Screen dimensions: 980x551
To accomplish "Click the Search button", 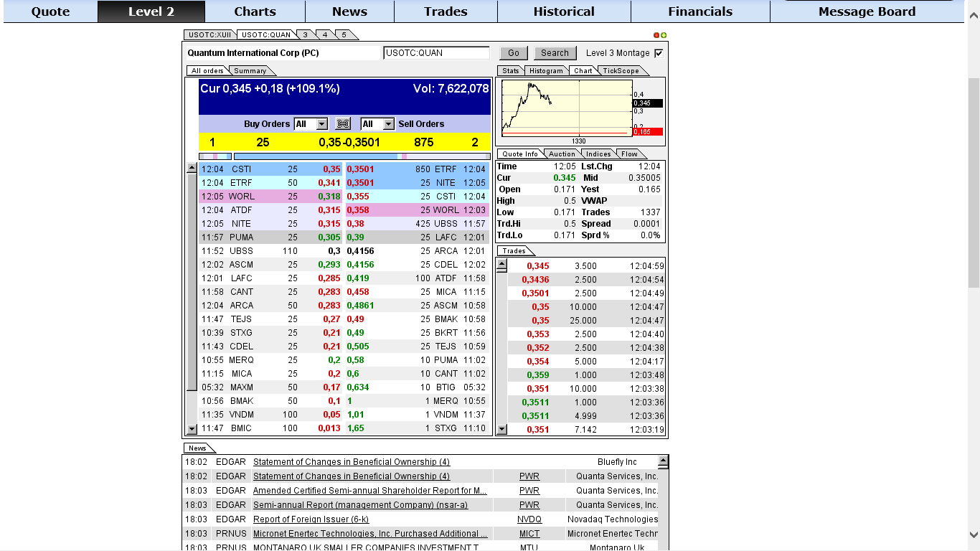I will (555, 53).
